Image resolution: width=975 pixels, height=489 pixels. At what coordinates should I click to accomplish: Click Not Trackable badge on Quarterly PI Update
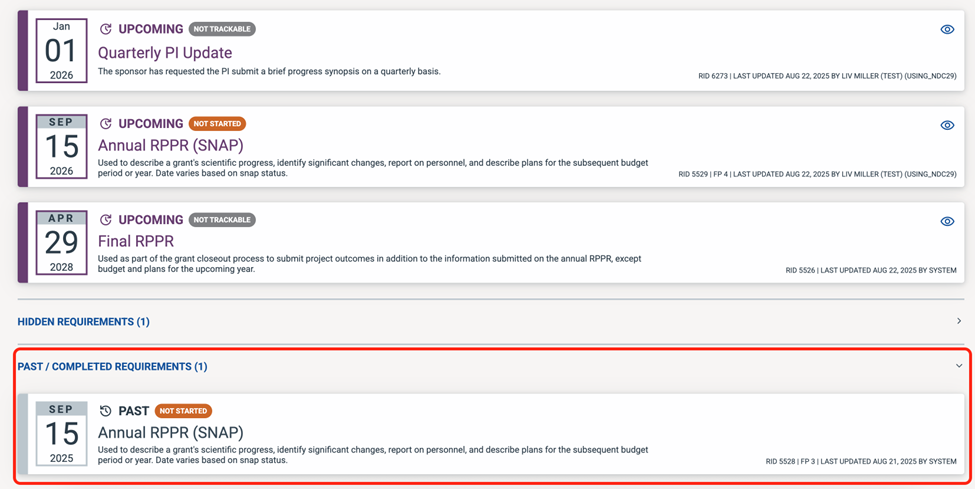[222, 29]
